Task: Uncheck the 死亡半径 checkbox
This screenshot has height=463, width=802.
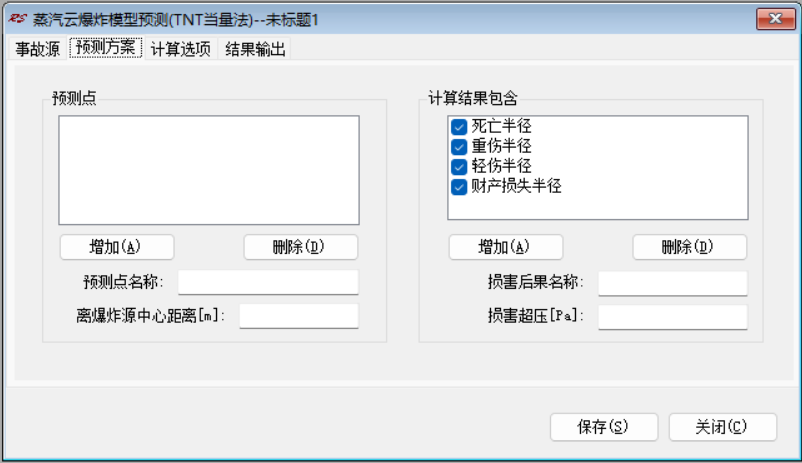Action: tap(460, 127)
